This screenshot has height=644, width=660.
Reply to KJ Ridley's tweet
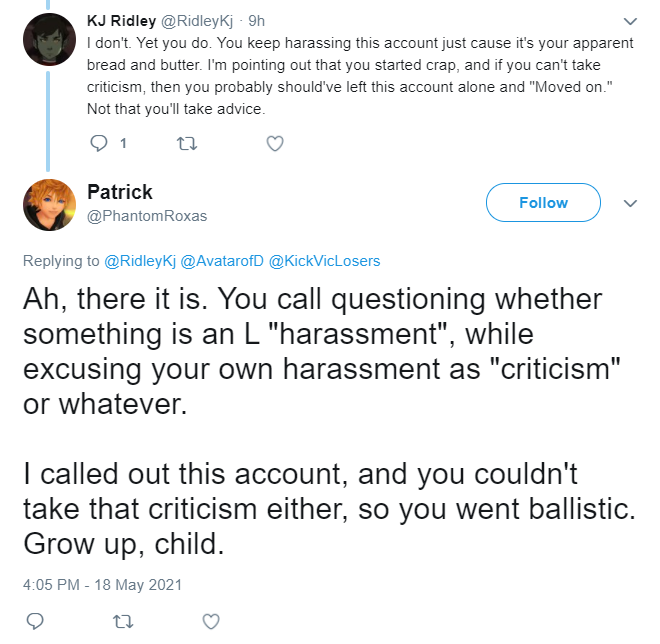(99, 143)
